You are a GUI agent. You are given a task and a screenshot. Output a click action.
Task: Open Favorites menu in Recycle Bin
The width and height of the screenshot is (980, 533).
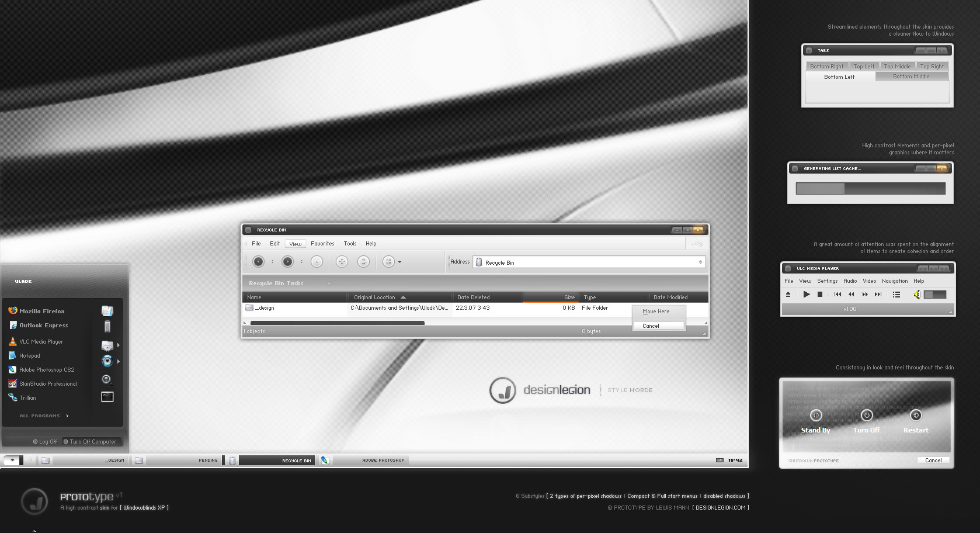pos(322,244)
